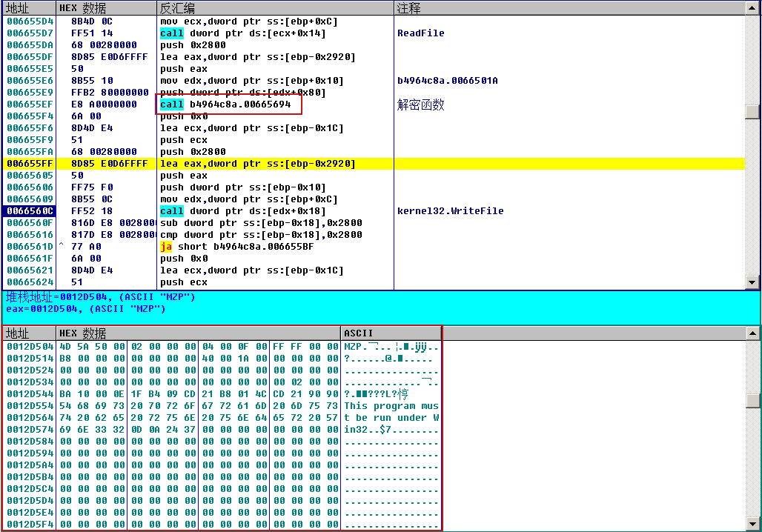Select dump row 0012D524
762x532 pixels.
pyautogui.click(x=222, y=370)
